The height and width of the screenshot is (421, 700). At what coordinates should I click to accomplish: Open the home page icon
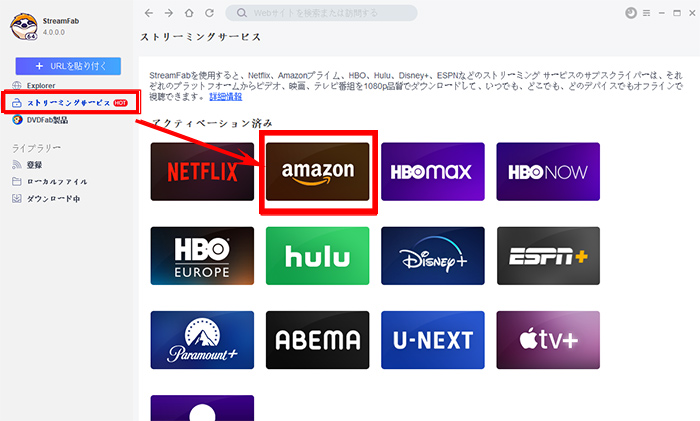[189, 13]
